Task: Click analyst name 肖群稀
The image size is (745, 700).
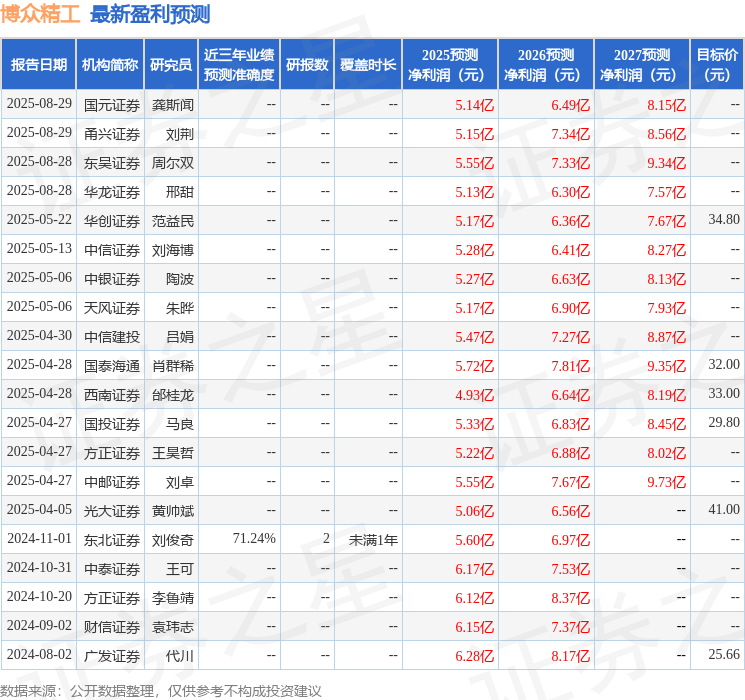Action: pos(172,366)
